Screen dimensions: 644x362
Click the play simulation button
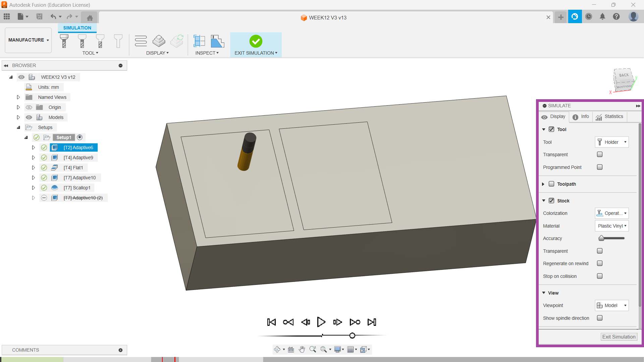click(x=321, y=322)
